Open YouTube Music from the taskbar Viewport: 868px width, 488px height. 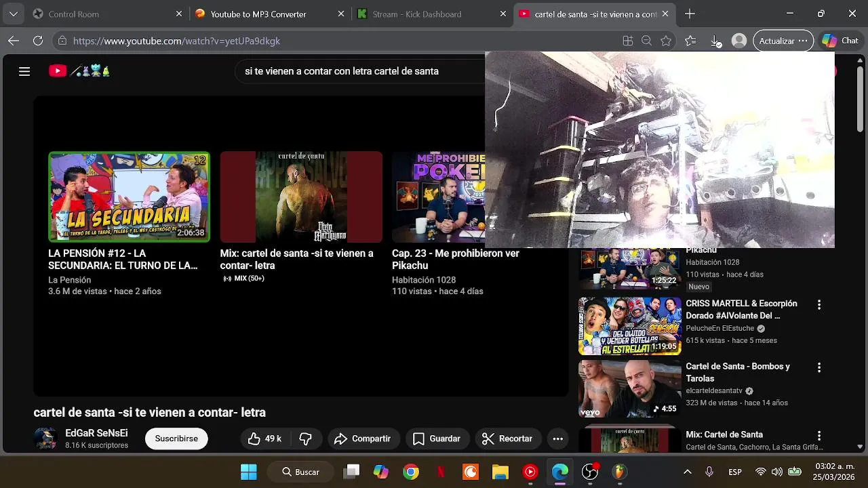click(530, 472)
